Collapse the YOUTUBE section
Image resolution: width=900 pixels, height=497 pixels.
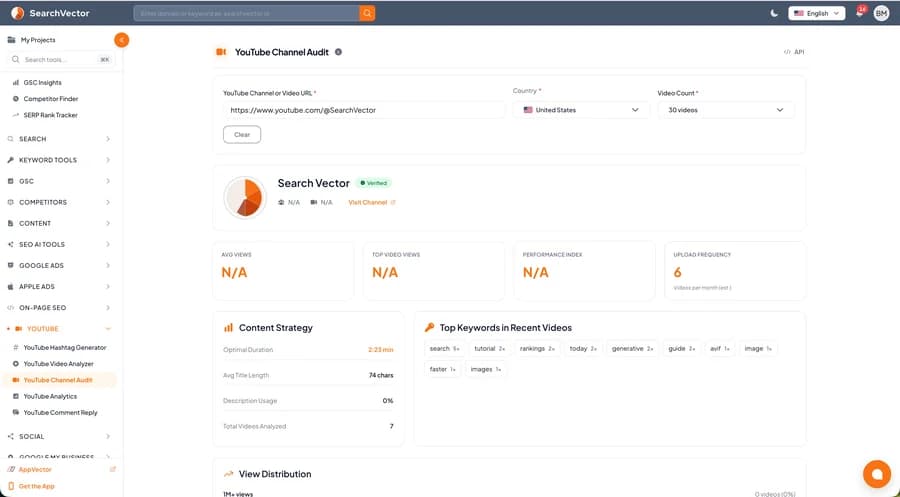pos(59,329)
